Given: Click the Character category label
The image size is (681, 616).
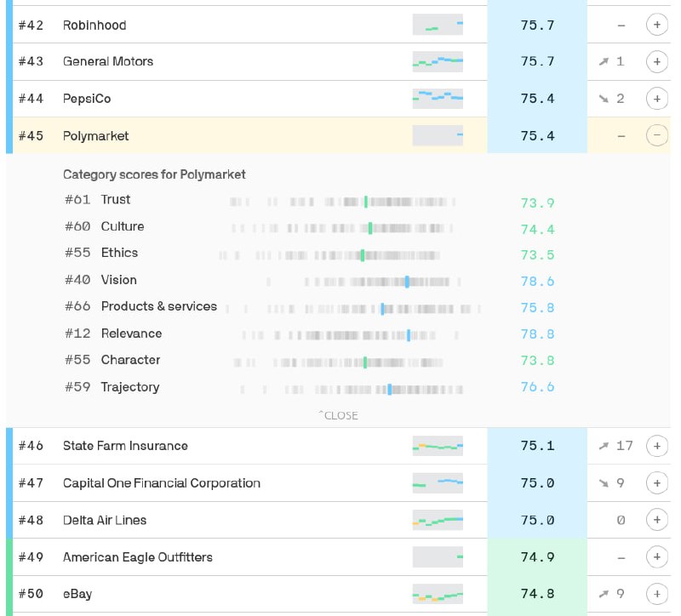Looking at the screenshot, I should [x=131, y=360].
